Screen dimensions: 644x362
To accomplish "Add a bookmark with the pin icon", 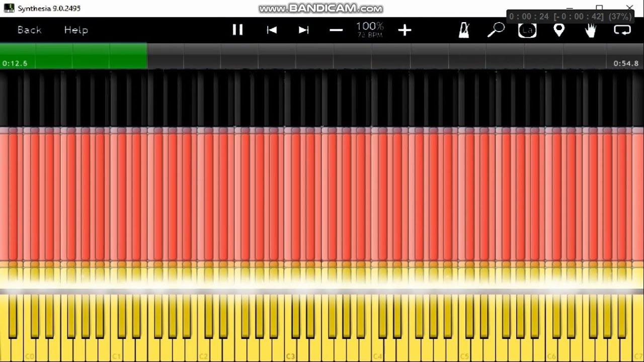I will coord(559,30).
